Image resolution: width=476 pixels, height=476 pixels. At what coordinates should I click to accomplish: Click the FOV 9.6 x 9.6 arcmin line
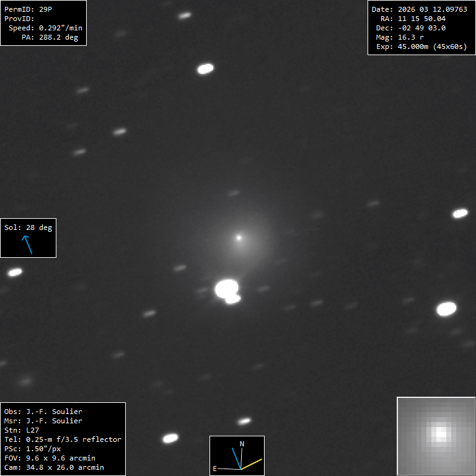[x=50, y=458]
